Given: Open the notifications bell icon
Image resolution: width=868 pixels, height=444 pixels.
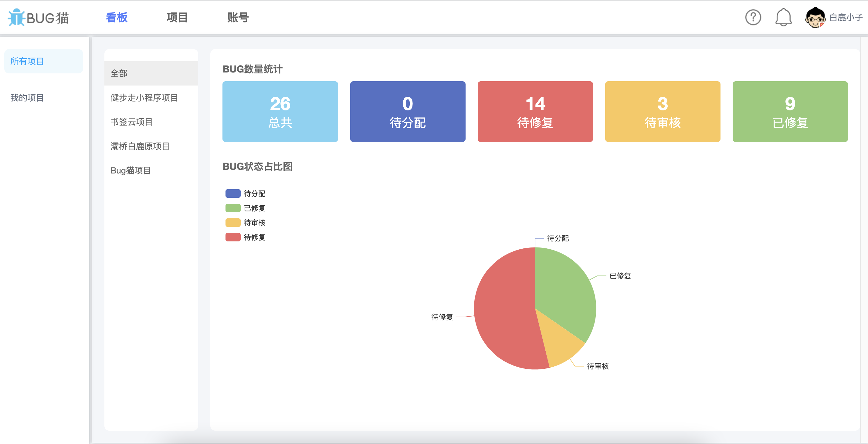Looking at the screenshot, I should point(783,18).
